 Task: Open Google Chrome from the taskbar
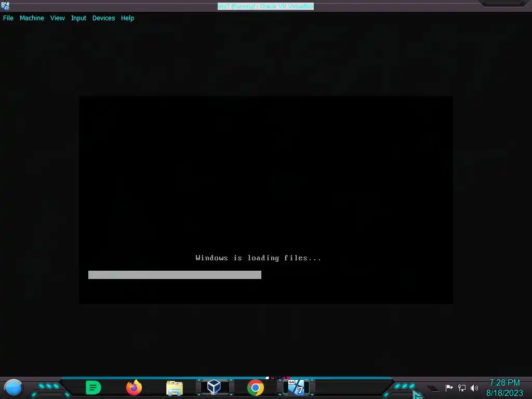256,388
